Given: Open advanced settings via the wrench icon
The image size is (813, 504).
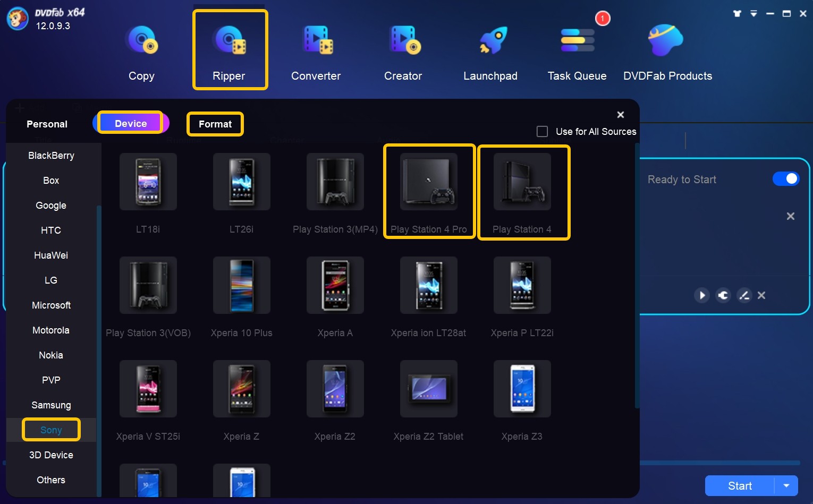Looking at the screenshot, I should [723, 295].
